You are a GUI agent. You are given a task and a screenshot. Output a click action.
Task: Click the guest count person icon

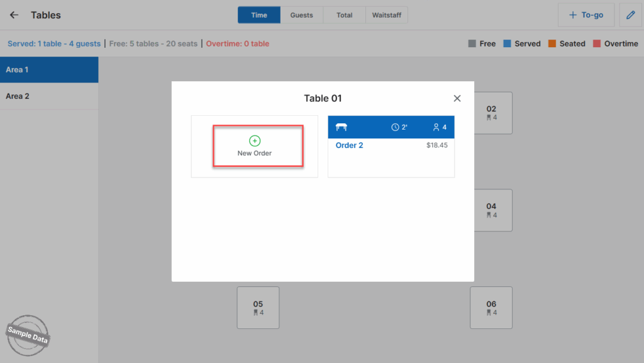coord(436,127)
